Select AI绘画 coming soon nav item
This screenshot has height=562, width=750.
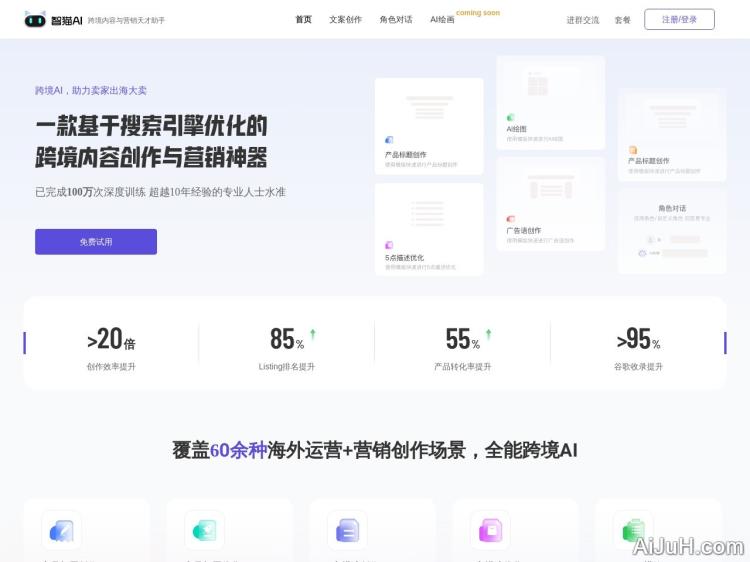click(x=442, y=20)
